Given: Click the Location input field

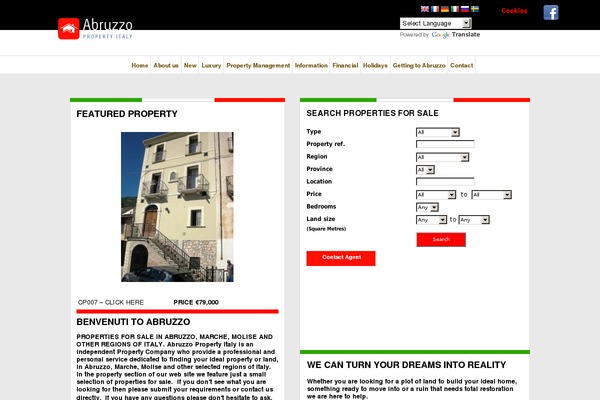Looking at the screenshot, I should click(x=445, y=181).
